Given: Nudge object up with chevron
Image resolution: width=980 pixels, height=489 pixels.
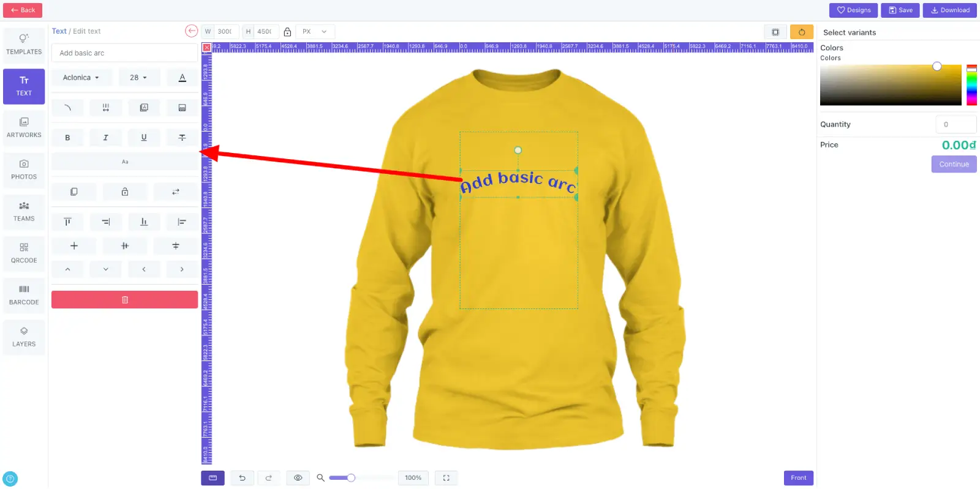Looking at the screenshot, I should (67, 269).
